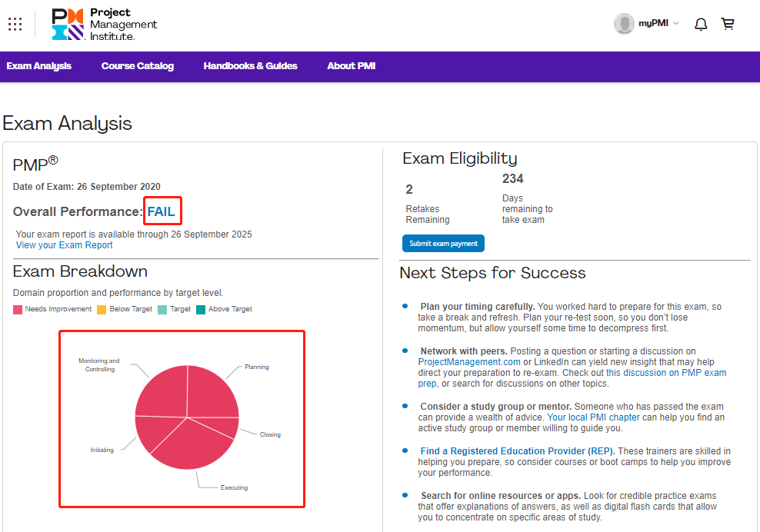The image size is (760, 532).
Task: Follow the ProjectManagement.com link
Action: tap(469, 361)
